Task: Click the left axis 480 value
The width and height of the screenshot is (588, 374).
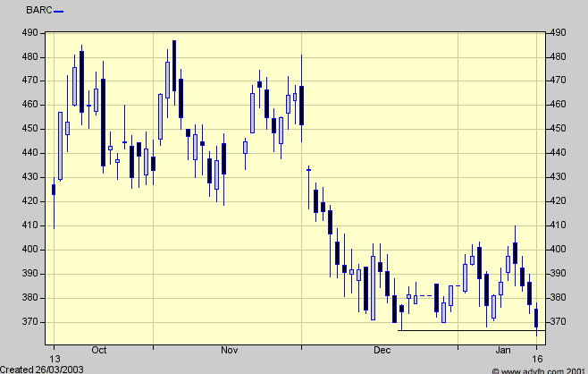Action: 30,57
